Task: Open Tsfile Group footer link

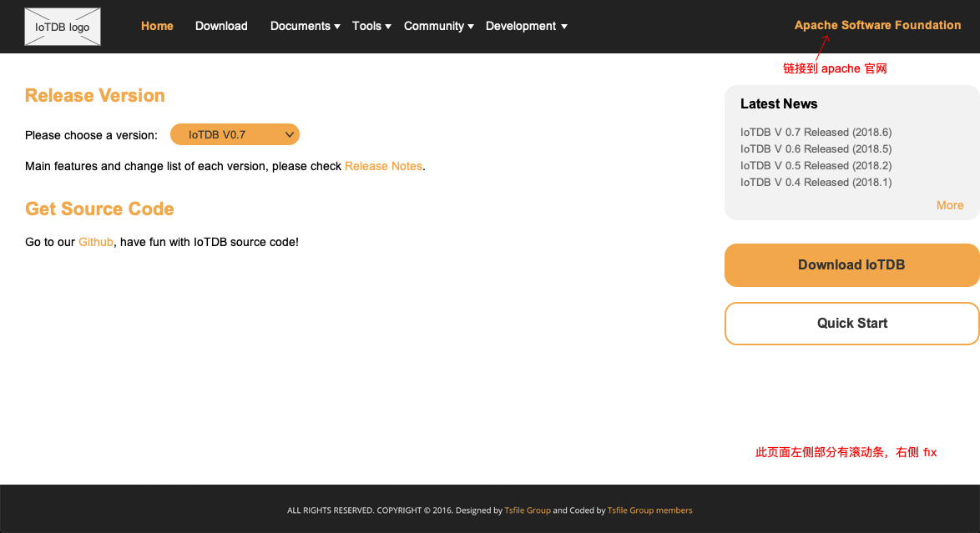Action: [528, 510]
